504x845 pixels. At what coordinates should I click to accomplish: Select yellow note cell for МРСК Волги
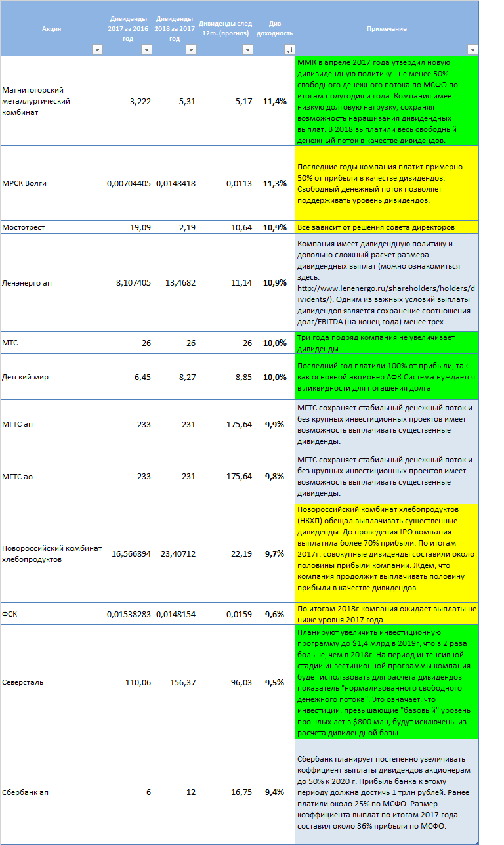click(x=387, y=183)
